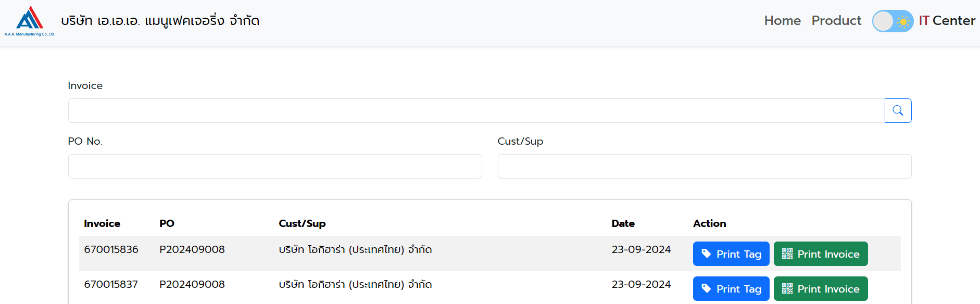Click the sun icon in theme switch
Viewport: 980px width, 304px height.
(x=903, y=21)
